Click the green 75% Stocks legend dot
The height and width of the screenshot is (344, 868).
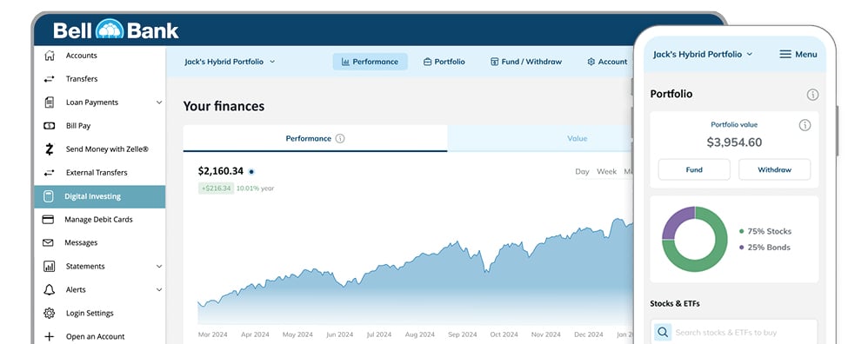coord(742,232)
